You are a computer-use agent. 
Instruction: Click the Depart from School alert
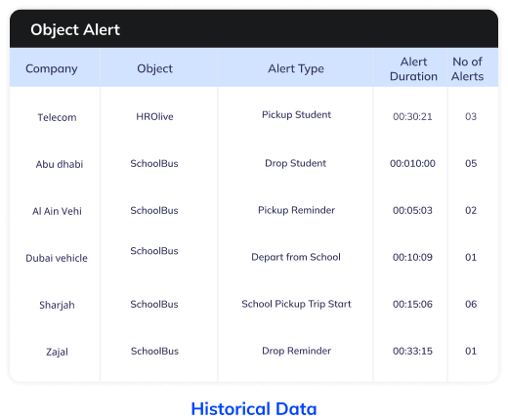pos(296,257)
